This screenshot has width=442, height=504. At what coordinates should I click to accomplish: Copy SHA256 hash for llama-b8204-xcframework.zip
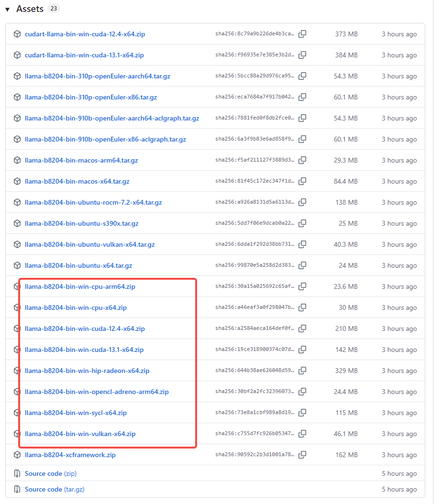pyautogui.click(x=302, y=455)
